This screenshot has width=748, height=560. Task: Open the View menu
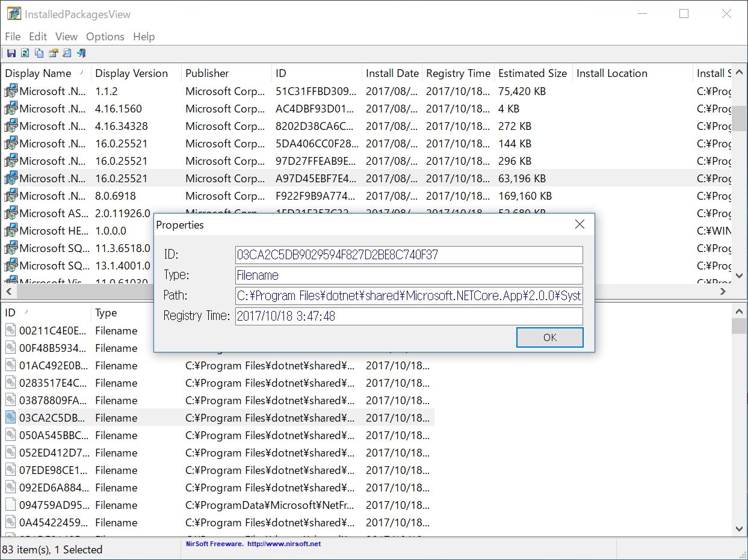pos(66,37)
